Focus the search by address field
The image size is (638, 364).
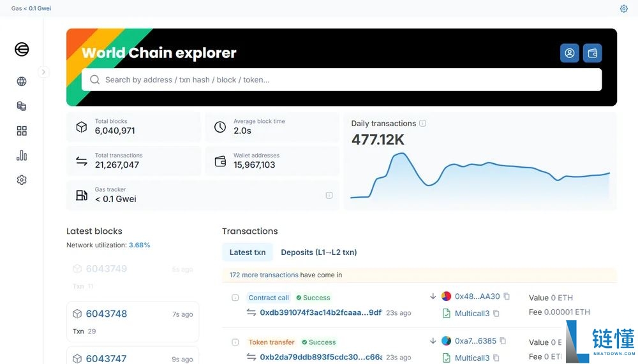click(x=341, y=80)
